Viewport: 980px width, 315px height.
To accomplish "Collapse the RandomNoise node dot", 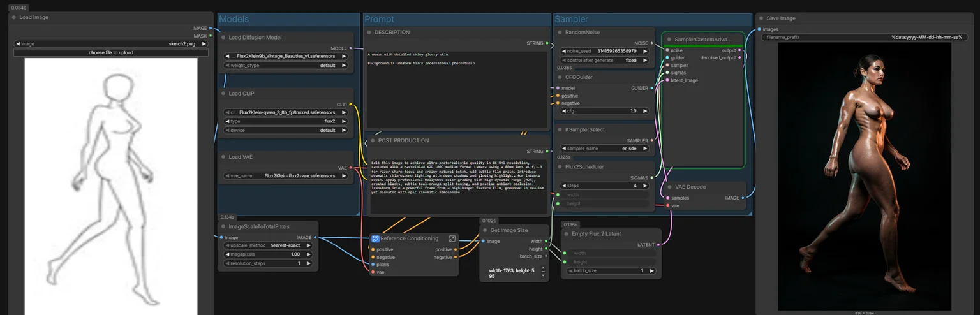I will (x=560, y=33).
